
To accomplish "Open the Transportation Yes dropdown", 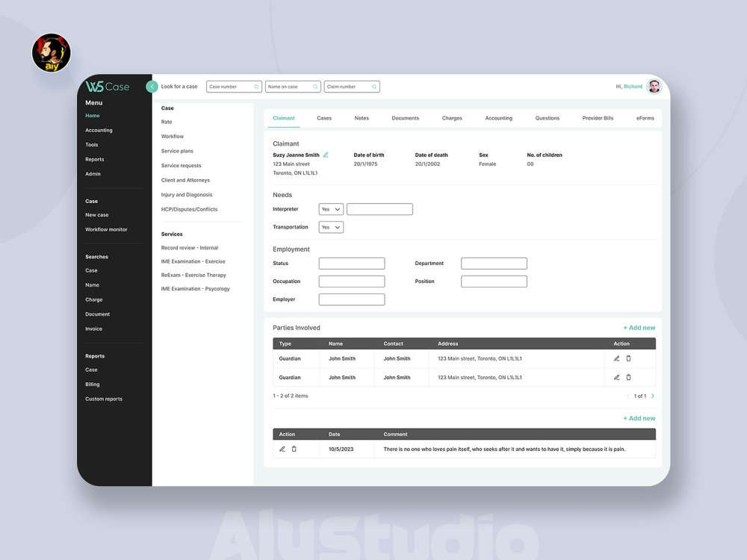I will [x=331, y=227].
